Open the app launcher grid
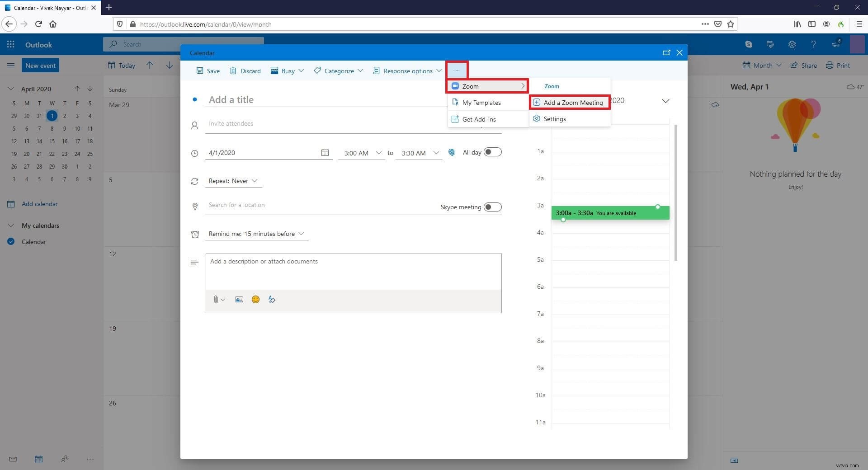Image resolution: width=868 pixels, height=470 pixels. [x=10, y=44]
